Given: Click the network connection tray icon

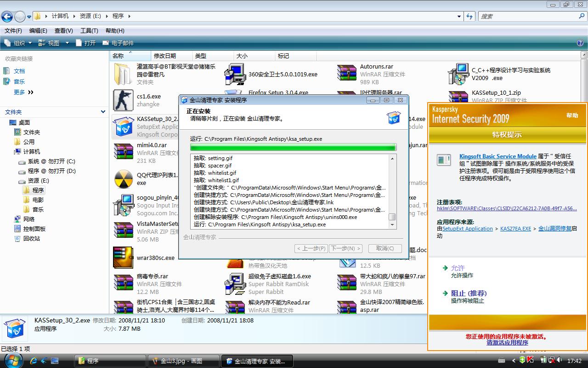Looking at the screenshot, I should (x=551, y=360).
